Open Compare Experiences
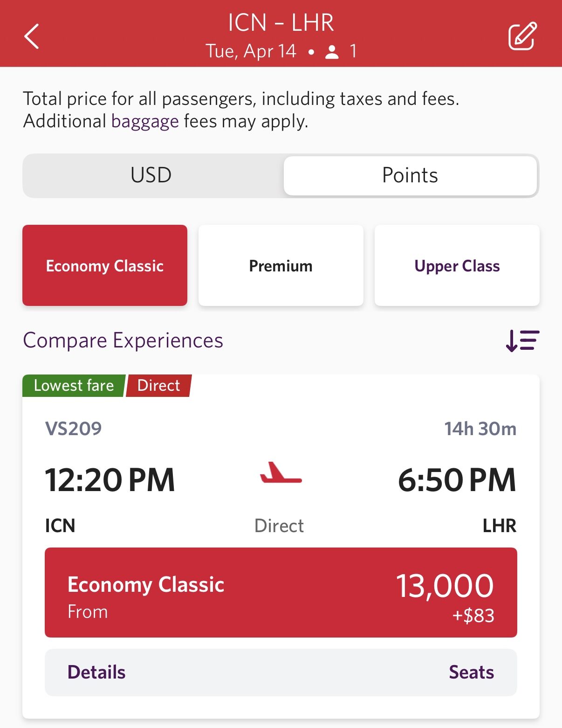This screenshot has height=728, width=562. (x=123, y=340)
